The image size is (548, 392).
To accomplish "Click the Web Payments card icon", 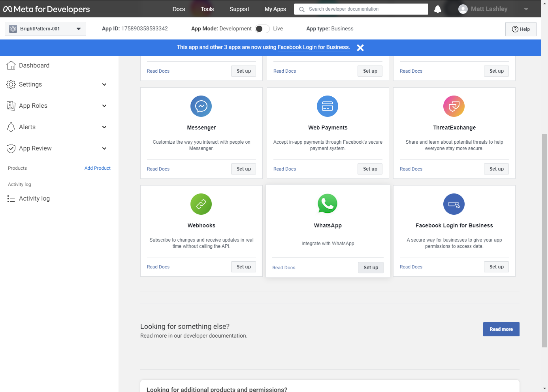I will [x=328, y=106].
